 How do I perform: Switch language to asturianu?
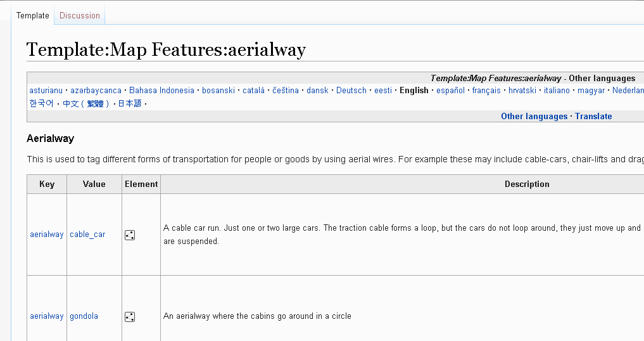tap(46, 91)
